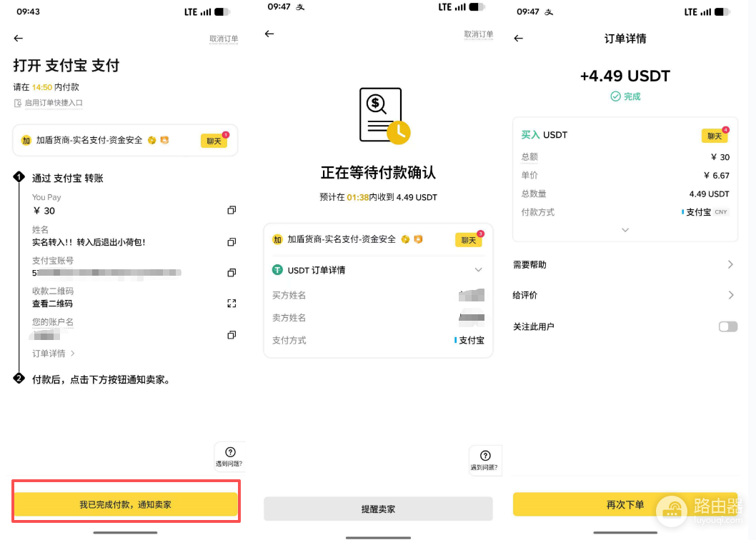Expand the 查看二维码 QR code icon

tap(232, 304)
